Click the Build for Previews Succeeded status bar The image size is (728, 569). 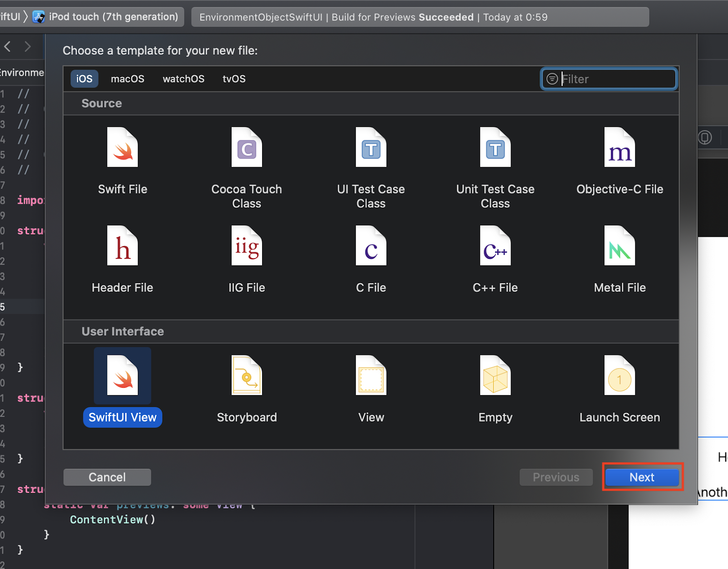[420, 17]
